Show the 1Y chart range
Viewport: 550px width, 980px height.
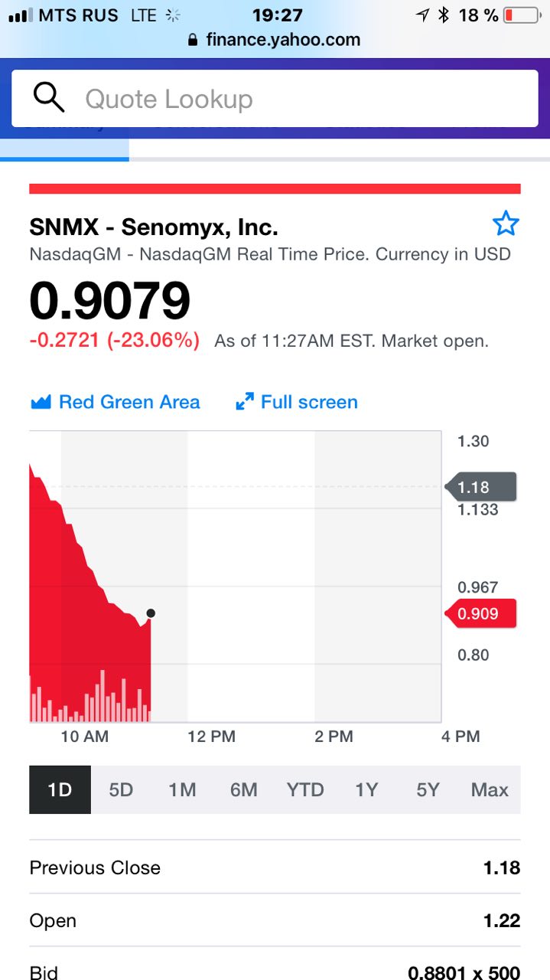tap(366, 789)
